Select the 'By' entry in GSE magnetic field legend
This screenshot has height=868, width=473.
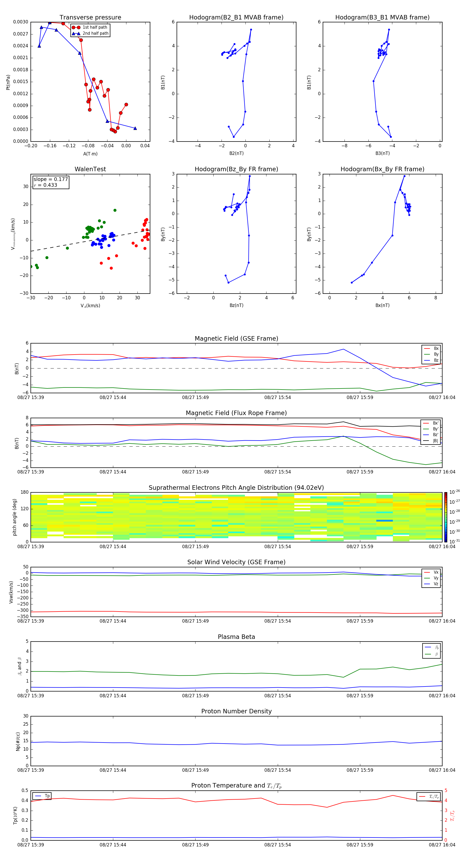[x=431, y=354]
